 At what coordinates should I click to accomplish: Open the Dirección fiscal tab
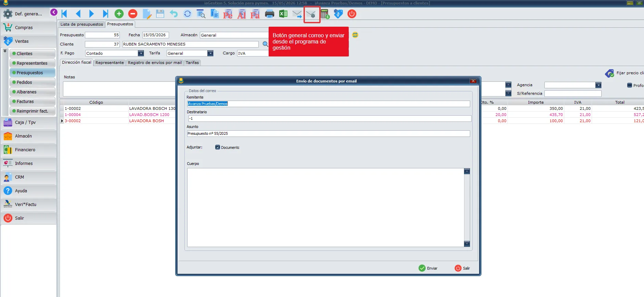point(77,62)
